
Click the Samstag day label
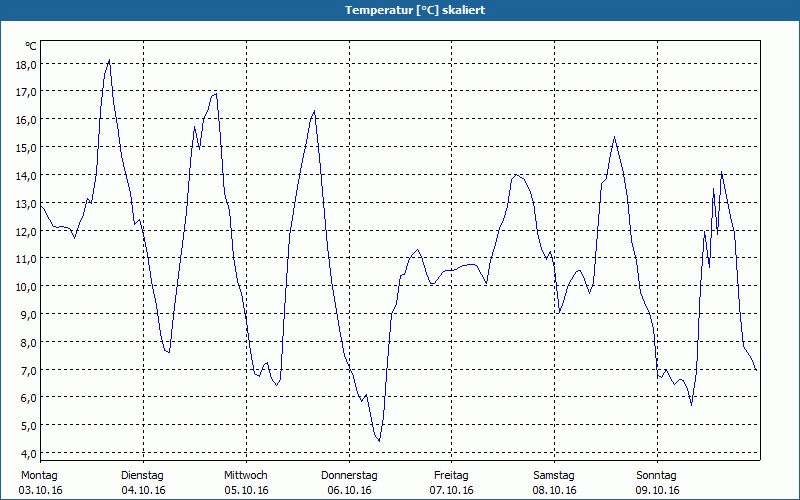pos(554,476)
